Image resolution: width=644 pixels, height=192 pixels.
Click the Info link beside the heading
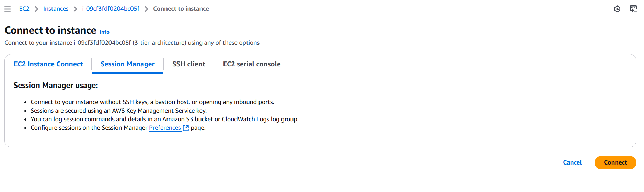point(104,32)
